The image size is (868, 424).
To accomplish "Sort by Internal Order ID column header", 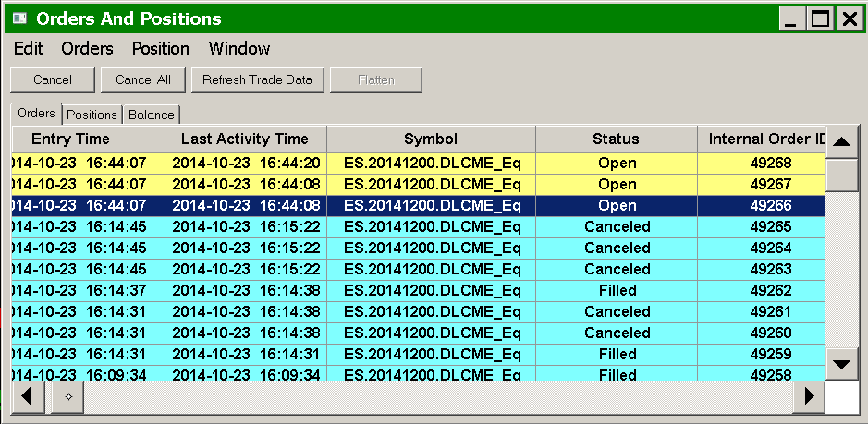I will tap(762, 139).
